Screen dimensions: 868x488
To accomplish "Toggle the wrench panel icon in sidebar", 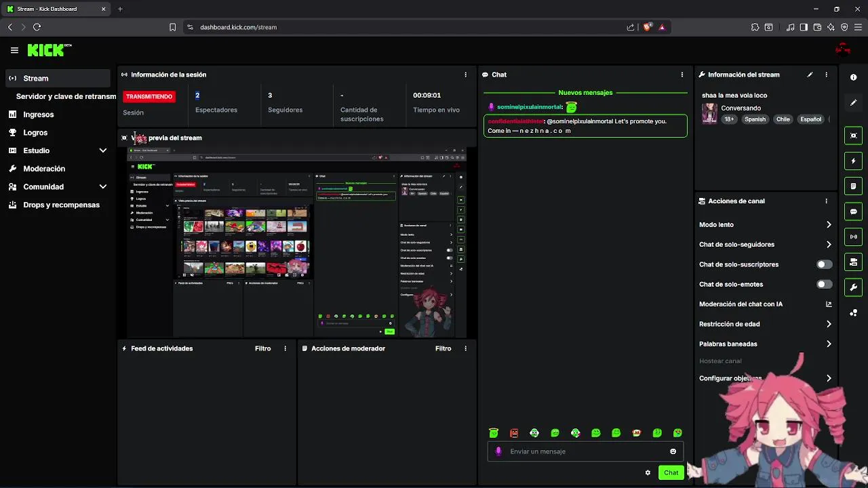I will [854, 287].
